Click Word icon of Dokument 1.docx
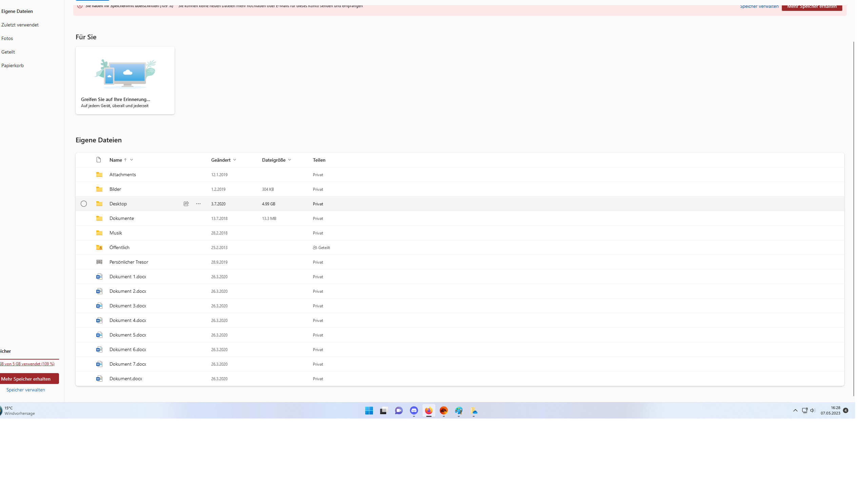Image resolution: width=868 pixels, height=488 pixels. 99,277
